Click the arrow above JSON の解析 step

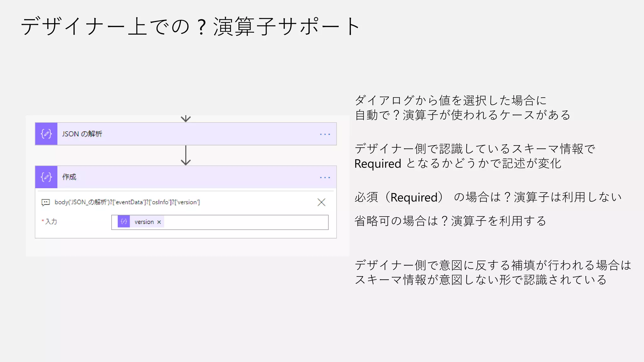coord(186,118)
